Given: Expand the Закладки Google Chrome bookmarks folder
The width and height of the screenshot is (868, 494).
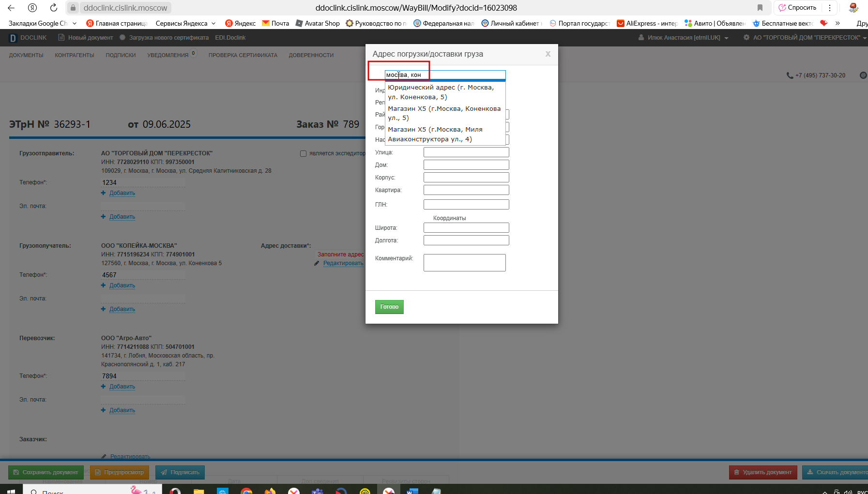Looking at the screenshot, I should click(x=43, y=23).
